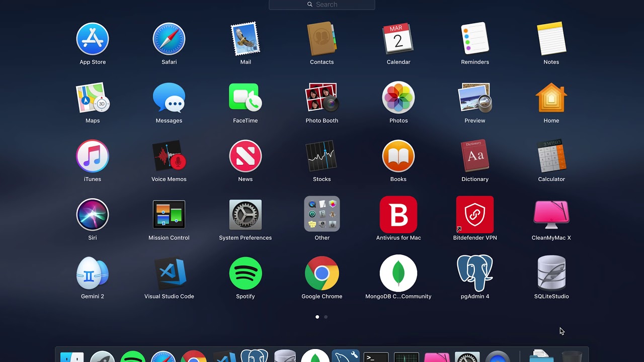Open Calculator
The height and width of the screenshot is (362, 644).
pyautogui.click(x=551, y=156)
